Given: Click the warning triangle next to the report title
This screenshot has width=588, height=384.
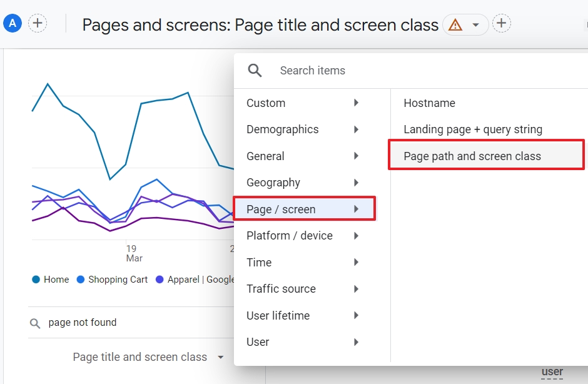Looking at the screenshot, I should [455, 25].
